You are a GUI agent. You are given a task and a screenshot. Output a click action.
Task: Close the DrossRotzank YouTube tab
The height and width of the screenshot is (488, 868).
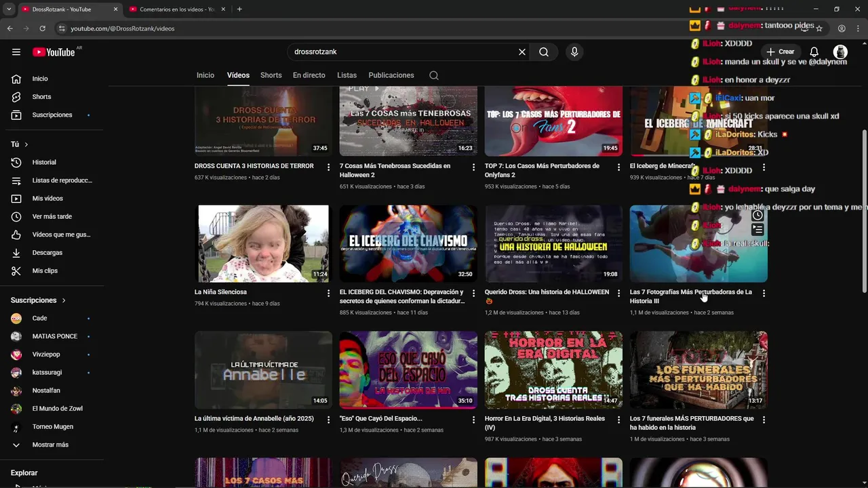(x=115, y=9)
